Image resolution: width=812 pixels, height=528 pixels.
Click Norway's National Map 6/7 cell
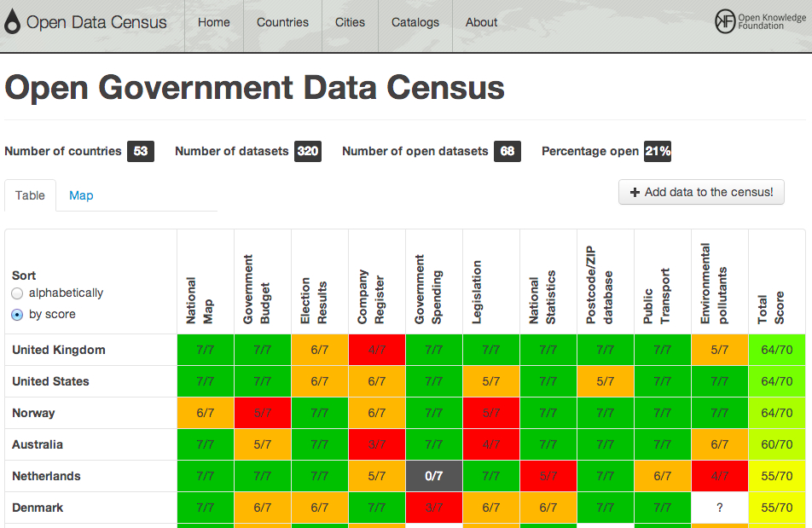coord(206,413)
